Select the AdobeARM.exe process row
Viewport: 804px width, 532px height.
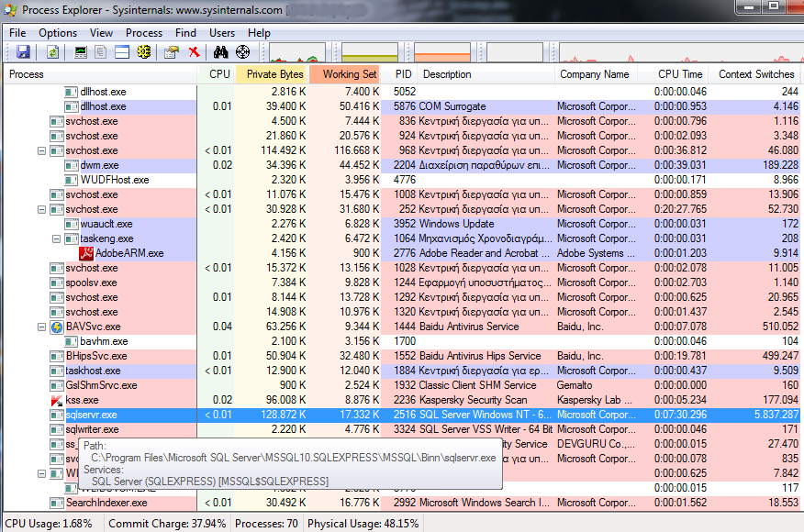coord(402,254)
